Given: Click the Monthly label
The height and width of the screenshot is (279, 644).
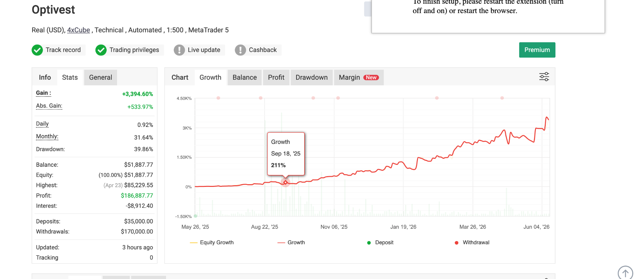Looking at the screenshot, I should click(47, 137).
